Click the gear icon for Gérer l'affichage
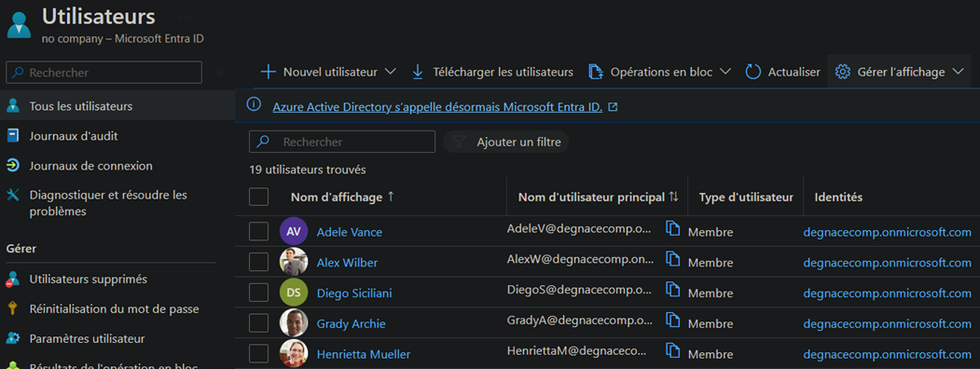Image resolution: width=980 pixels, height=369 pixels. [843, 72]
